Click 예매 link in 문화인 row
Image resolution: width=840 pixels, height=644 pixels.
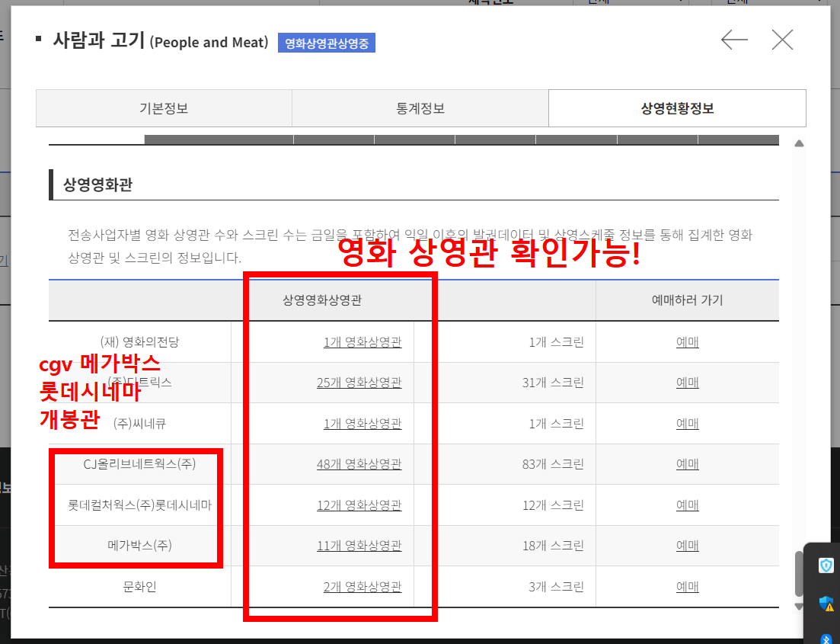tap(688, 587)
